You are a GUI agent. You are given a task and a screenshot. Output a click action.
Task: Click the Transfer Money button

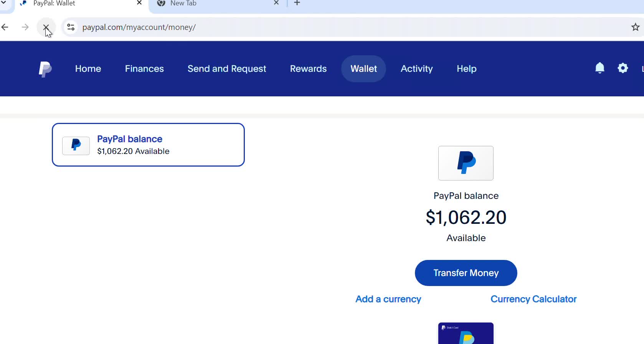pyautogui.click(x=466, y=273)
